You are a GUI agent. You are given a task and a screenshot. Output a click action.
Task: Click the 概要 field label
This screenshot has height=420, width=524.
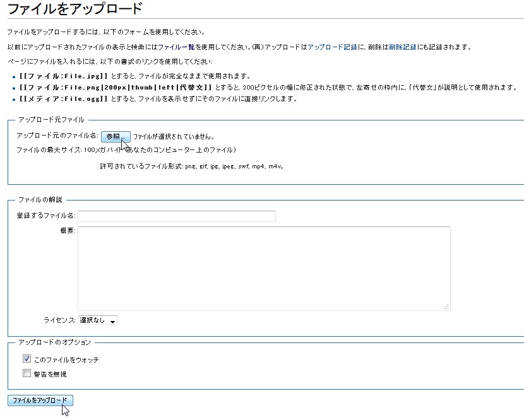pos(68,231)
